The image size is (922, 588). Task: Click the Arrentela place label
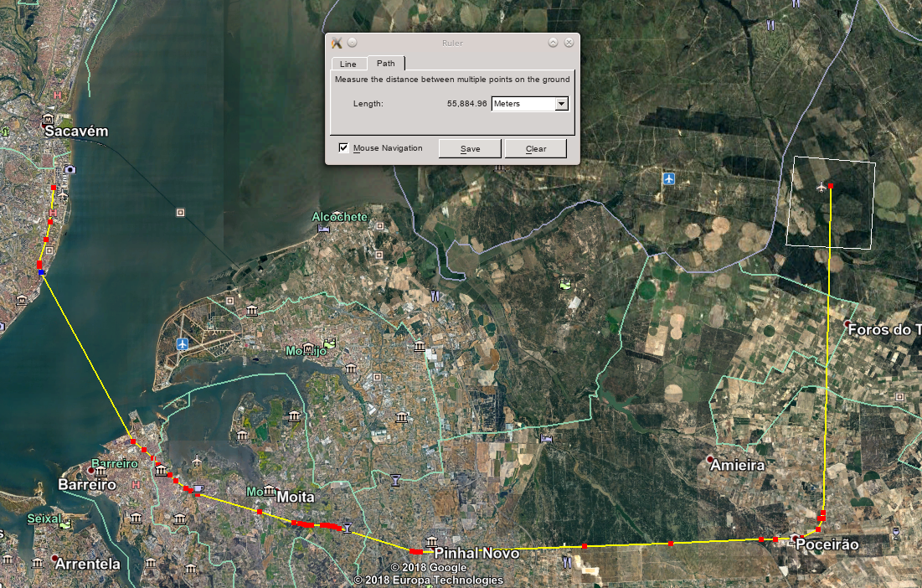tap(88, 564)
